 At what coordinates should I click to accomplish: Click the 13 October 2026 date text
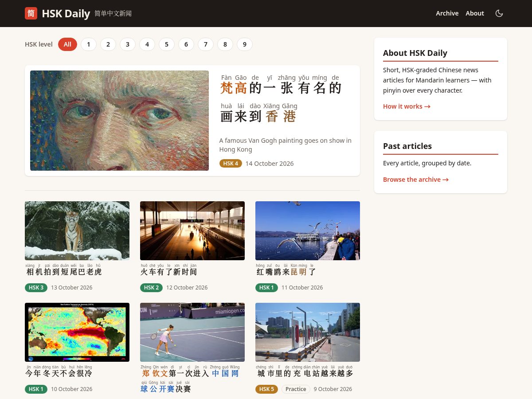point(72,288)
